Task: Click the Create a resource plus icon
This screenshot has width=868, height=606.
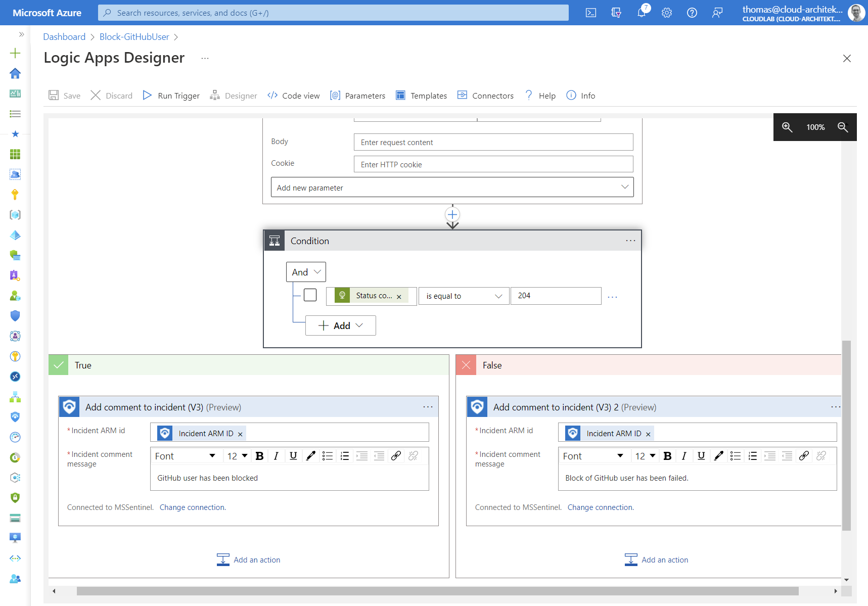Action: (15, 53)
